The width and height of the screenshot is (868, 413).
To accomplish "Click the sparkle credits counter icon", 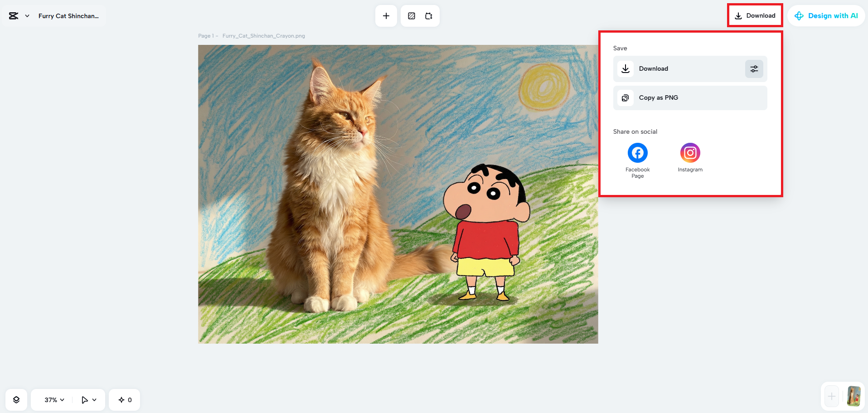I will click(x=121, y=399).
